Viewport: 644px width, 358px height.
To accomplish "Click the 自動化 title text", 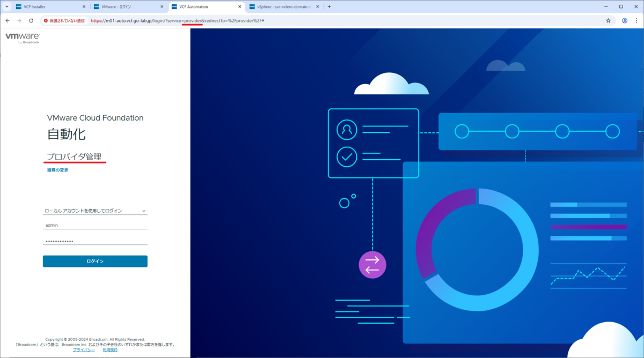I will click(67, 134).
